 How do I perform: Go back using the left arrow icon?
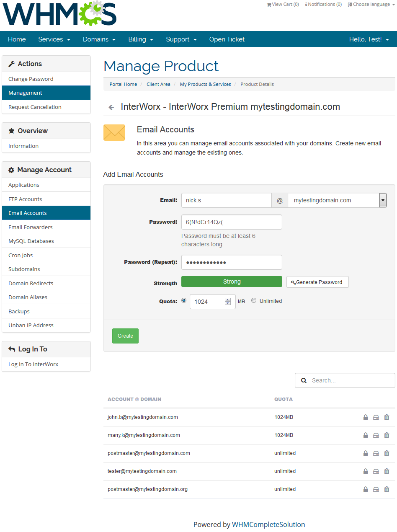coord(111,107)
